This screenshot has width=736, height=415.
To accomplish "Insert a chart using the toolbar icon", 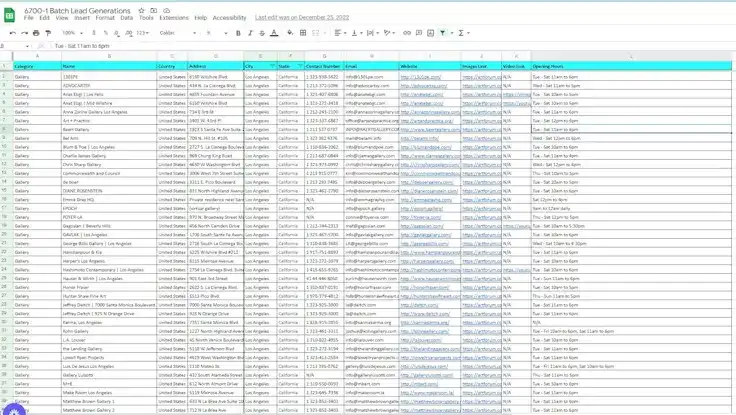I will click(x=430, y=33).
